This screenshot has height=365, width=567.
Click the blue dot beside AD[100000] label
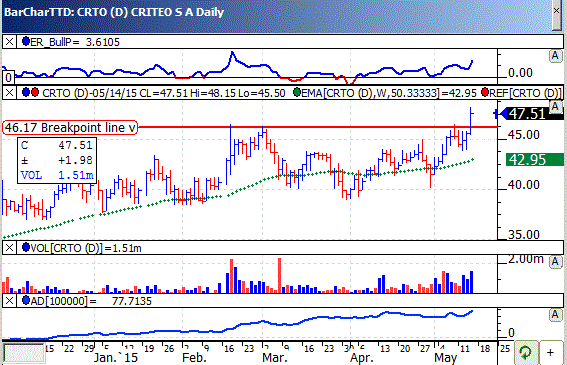click(x=26, y=300)
